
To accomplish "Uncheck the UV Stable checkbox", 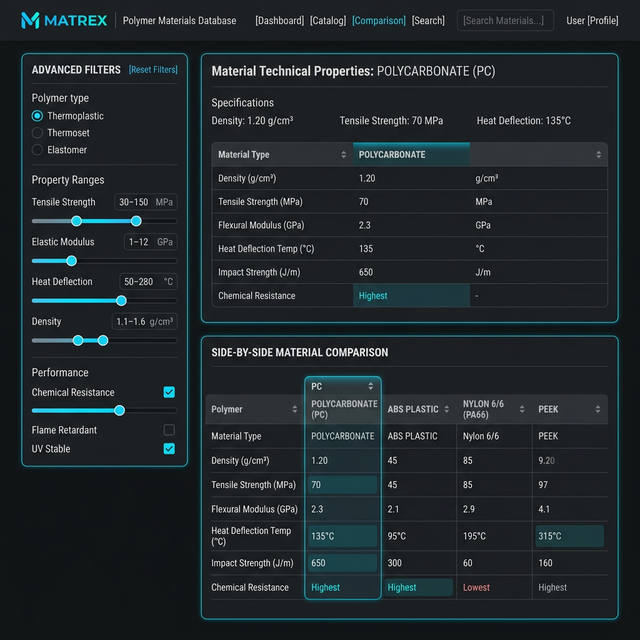I will point(169,449).
